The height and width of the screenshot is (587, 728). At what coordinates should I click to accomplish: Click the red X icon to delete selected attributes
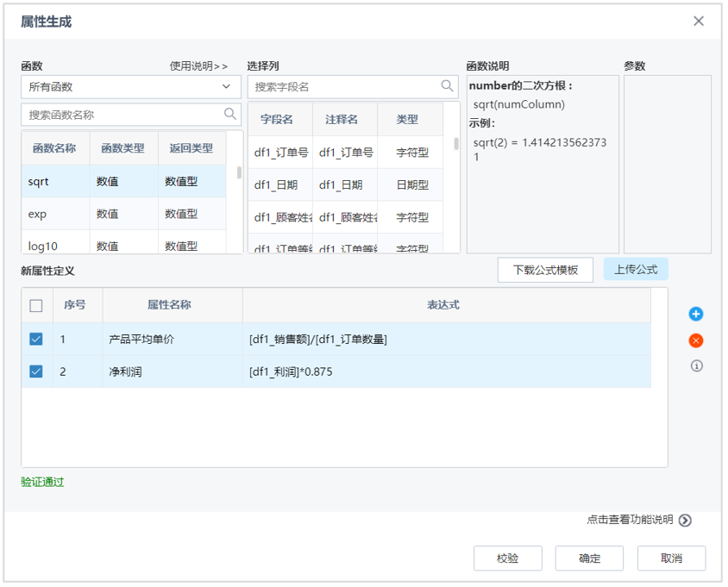point(696,340)
